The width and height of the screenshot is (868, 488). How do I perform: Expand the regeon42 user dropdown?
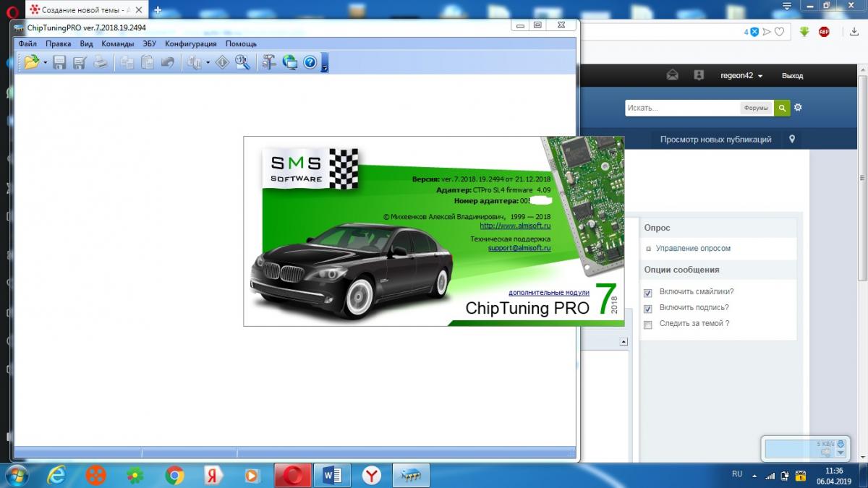click(741, 75)
